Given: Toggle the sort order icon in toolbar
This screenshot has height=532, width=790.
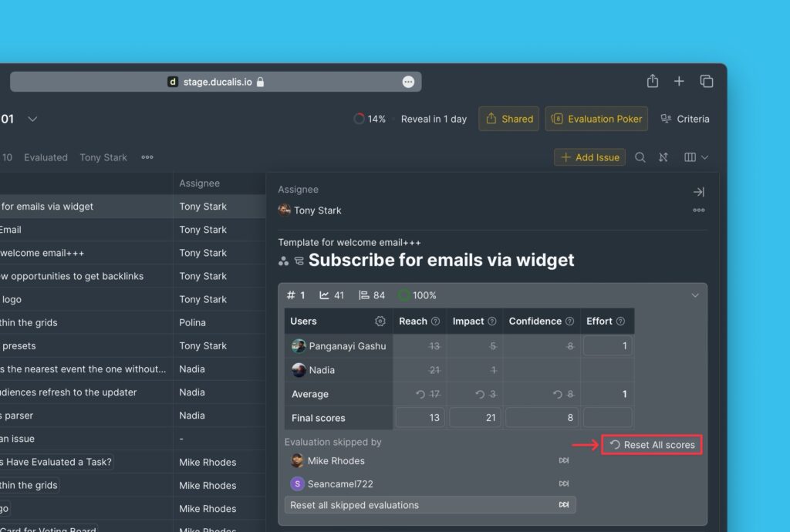Looking at the screenshot, I should pos(663,157).
